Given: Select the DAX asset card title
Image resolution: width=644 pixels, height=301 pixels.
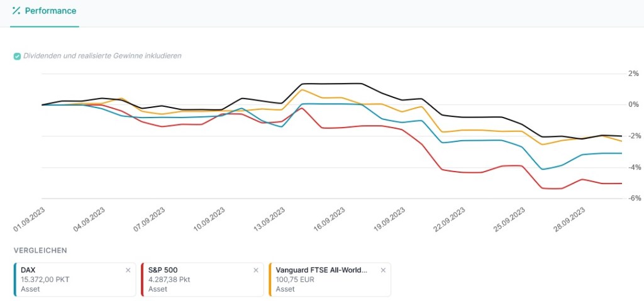Looking at the screenshot, I should click(29, 270).
